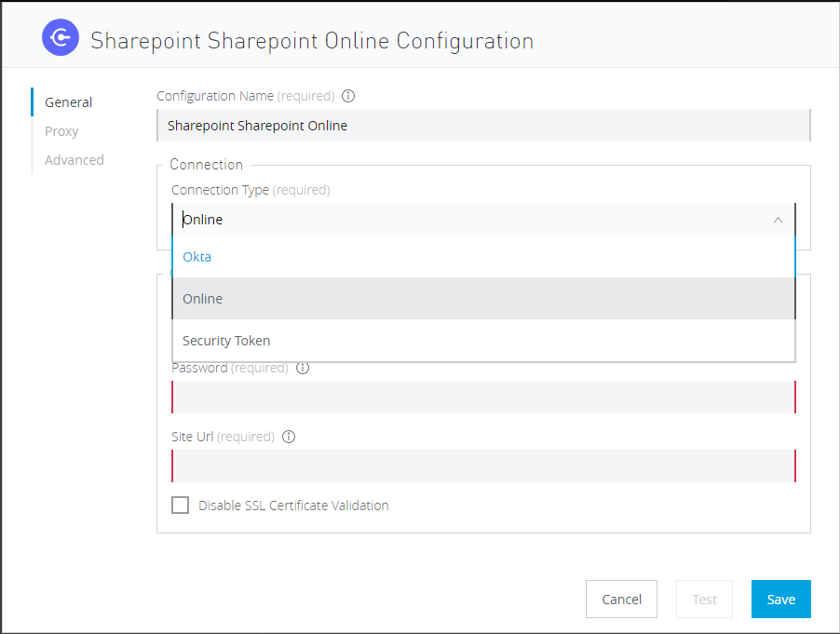The height and width of the screenshot is (634, 840).
Task: Click the info icon beside Configuration Name
Action: tap(348, 96)
